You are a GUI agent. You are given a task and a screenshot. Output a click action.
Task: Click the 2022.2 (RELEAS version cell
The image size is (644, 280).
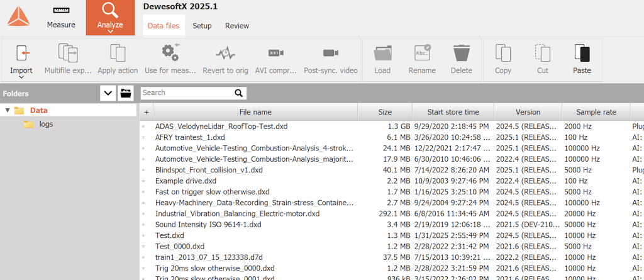(x=528, y=257)
